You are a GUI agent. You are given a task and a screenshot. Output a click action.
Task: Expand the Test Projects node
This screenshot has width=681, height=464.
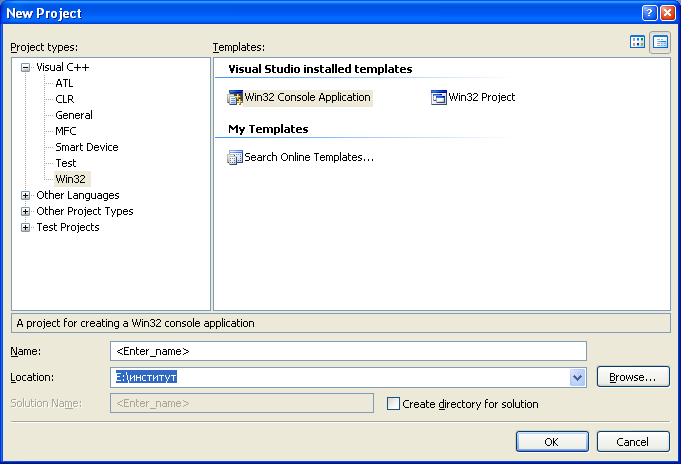click(x=26, y=227)
